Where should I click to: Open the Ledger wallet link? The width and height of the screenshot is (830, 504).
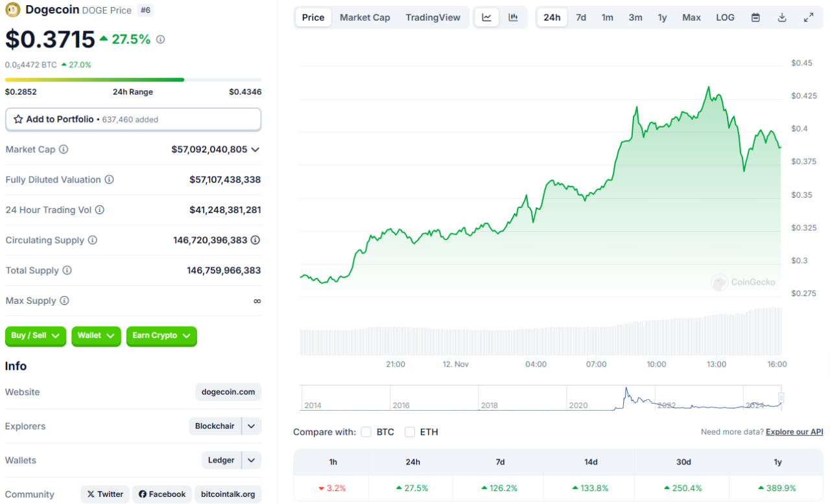point(221,461)
